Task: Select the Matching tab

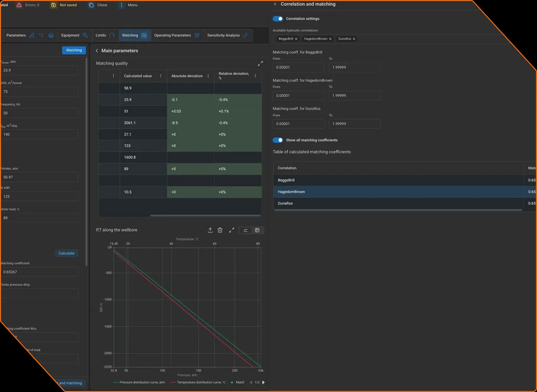Action: click(135, 35)
